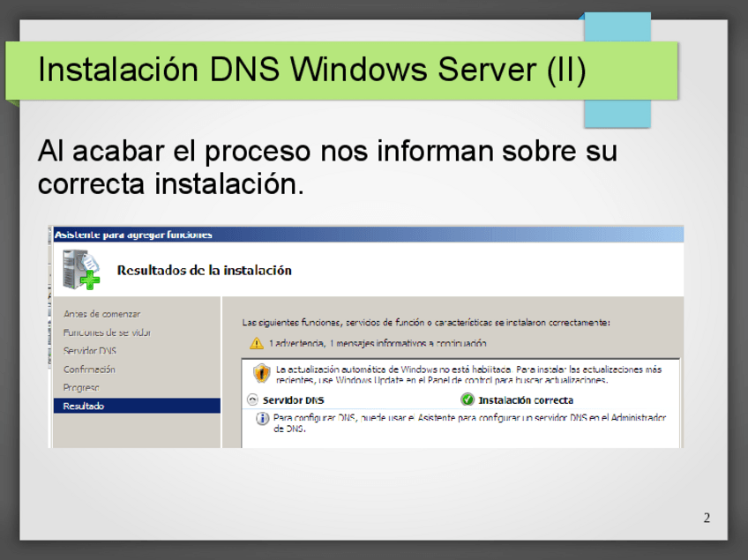Click the Para configurar DNS information text
Screen dimensions: 748x560
(x=469, y=423)
